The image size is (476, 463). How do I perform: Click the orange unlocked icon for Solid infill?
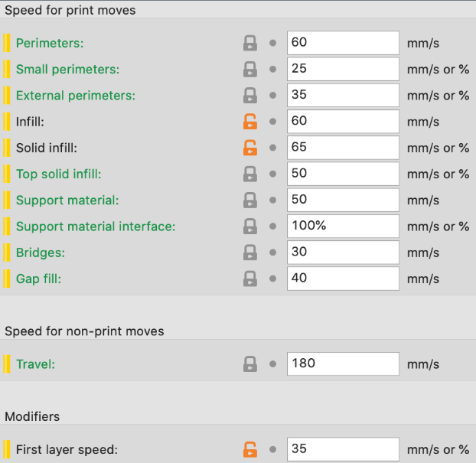(x=249, y=148)
